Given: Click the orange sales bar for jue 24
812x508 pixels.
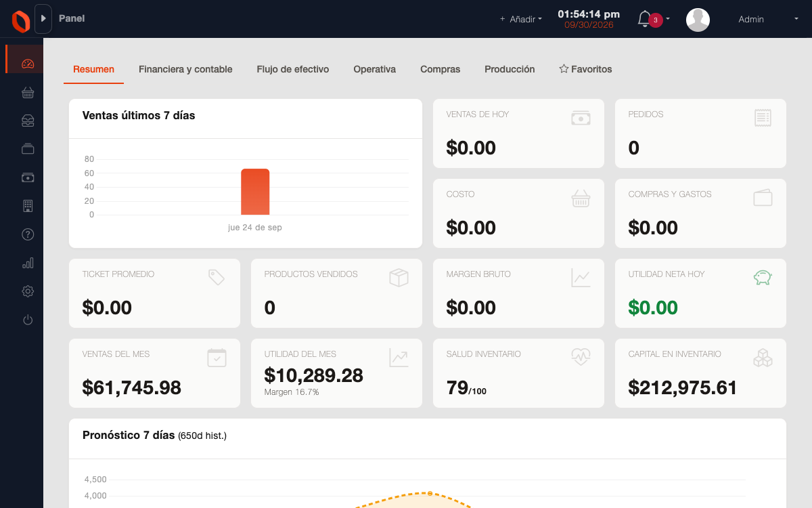Looking at the screenshot, I should [255, 192].
